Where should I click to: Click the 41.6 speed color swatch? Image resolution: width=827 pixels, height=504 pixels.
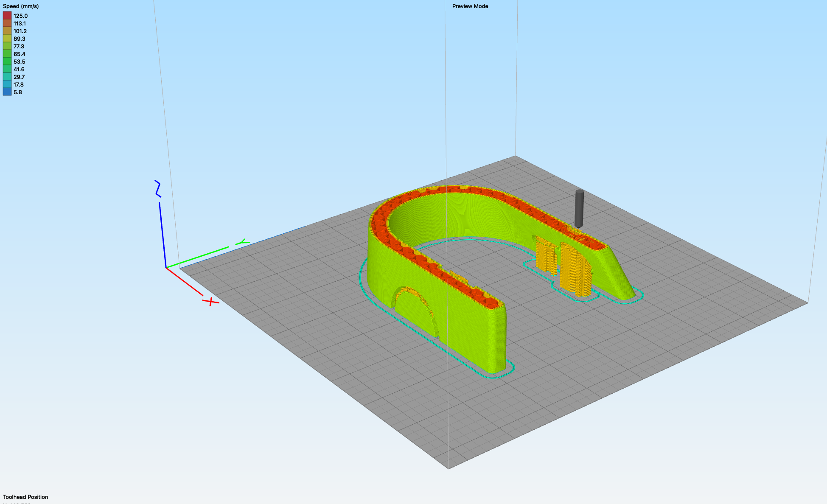coord(7,69)
